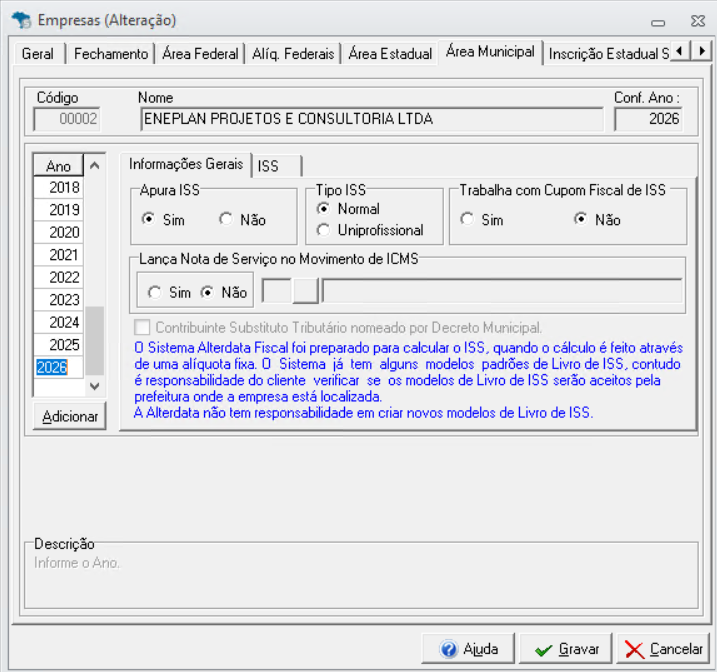This screenshot has height=672, width=717.
Task: Open the Geral tab
Action: tap(37, 54)
